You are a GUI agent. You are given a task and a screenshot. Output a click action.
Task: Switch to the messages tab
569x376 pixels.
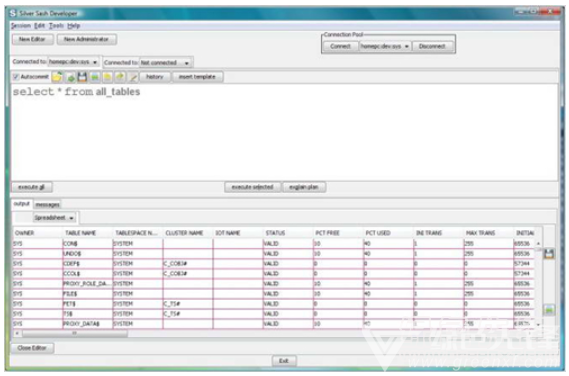point(48,205)
